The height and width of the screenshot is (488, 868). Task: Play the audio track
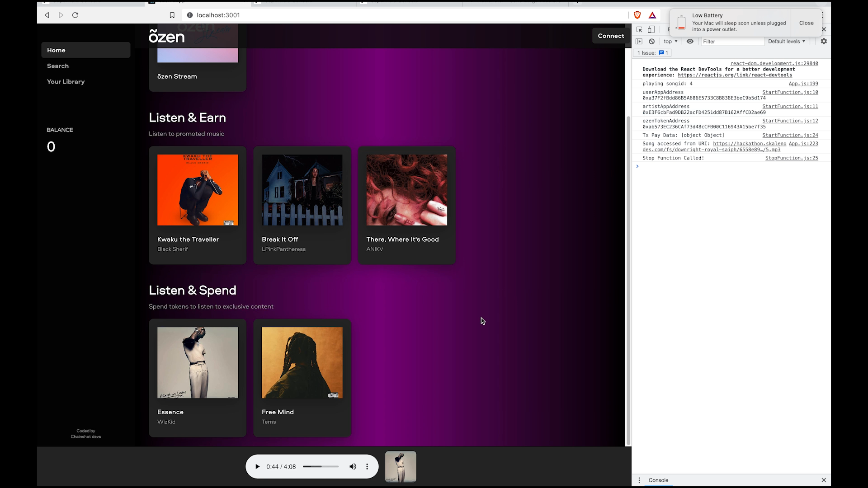(x=257, y=467)
